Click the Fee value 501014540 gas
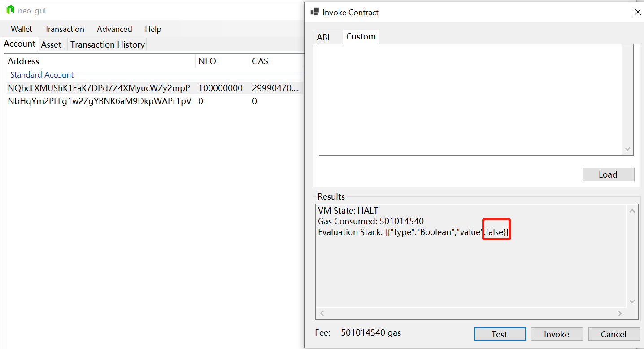The image size is (644, 349). [371, 332]
